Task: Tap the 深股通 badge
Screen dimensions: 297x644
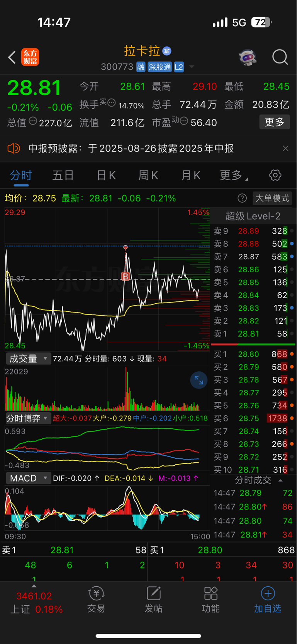Action: pos(160,67)
